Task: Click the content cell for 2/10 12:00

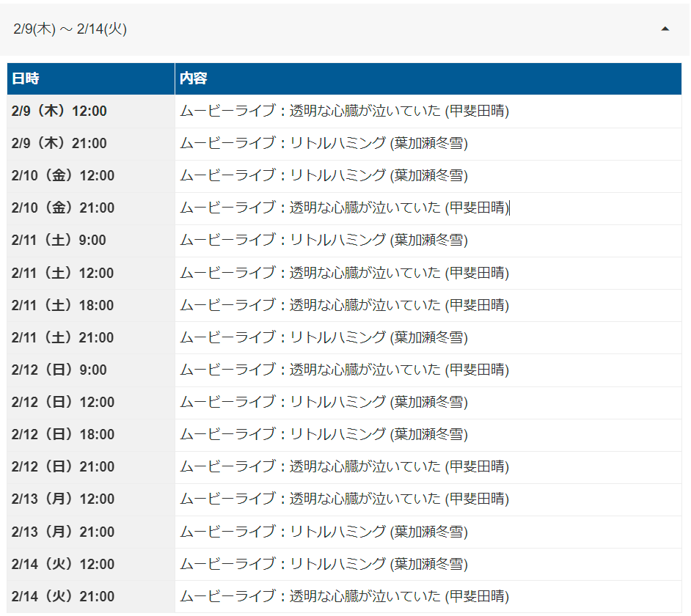Action: [428, 176]
